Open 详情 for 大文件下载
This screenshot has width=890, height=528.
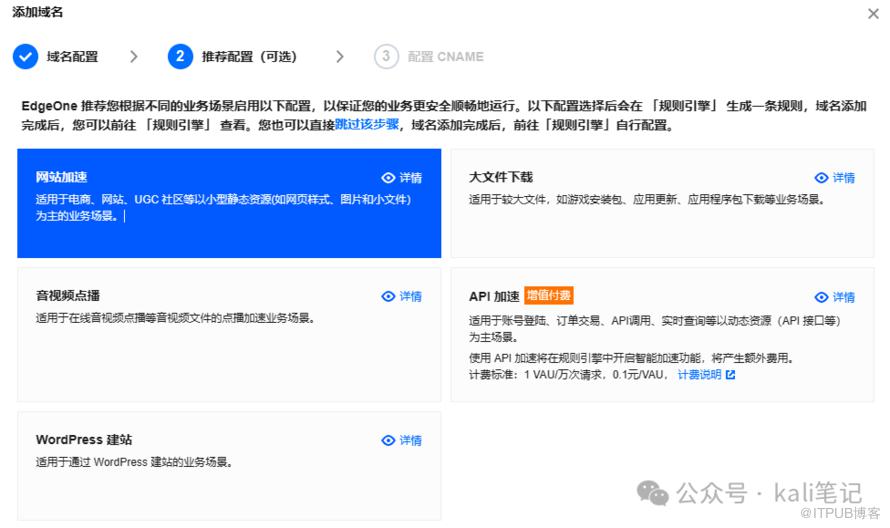843,178
